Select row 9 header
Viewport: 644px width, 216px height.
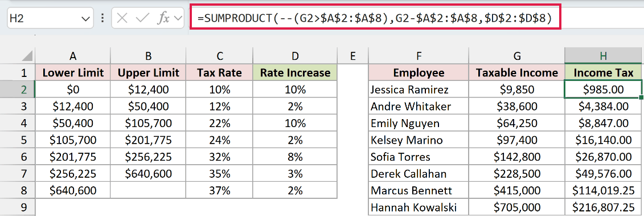click(x=18, y=207)
